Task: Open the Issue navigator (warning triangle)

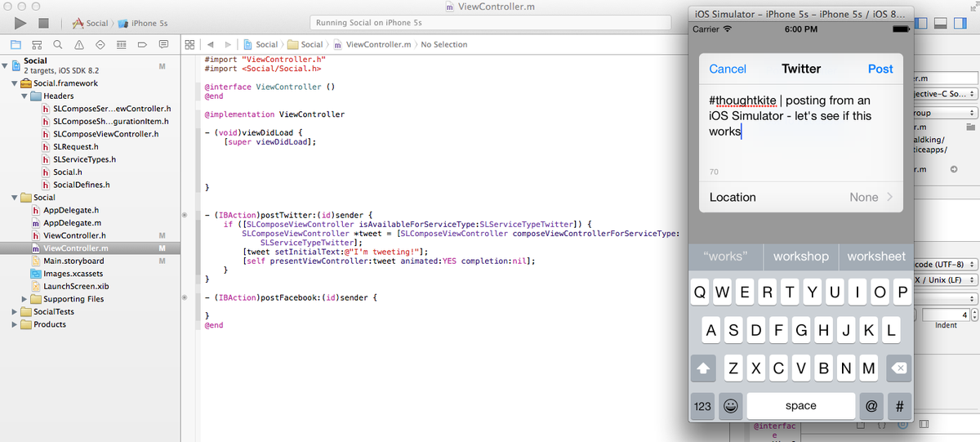Action: 79,44
